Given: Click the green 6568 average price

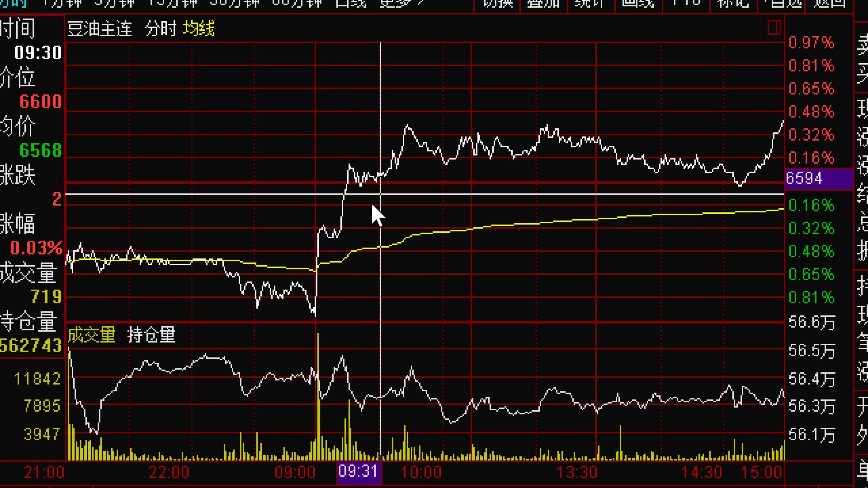Looking at the screenshot, I should tap(41, 150).
